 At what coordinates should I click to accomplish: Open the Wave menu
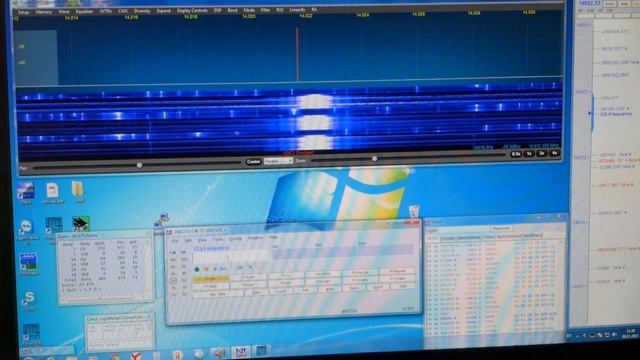pos(64,12)
